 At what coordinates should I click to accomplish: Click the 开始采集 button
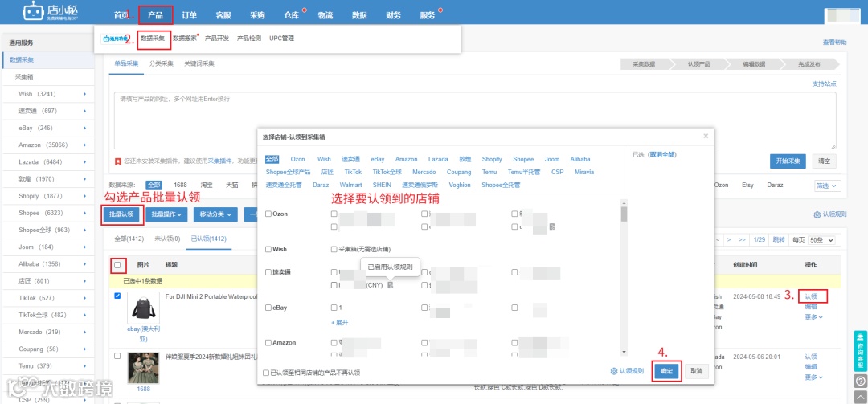tap(788, 161)
